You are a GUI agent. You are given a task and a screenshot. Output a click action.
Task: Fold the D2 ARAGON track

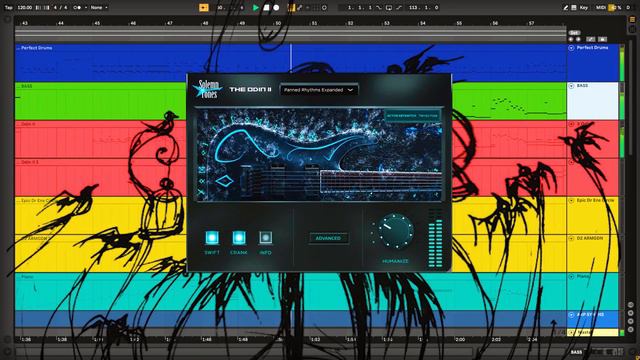[x=571, y=238]
